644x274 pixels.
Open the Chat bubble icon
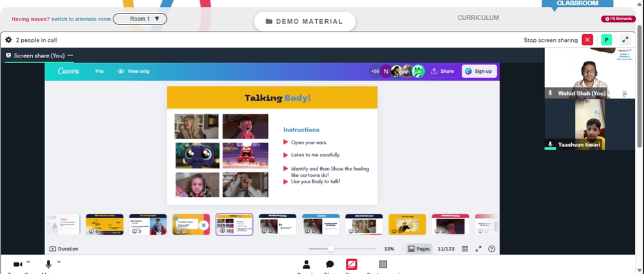pyautogui.click(x=330, y=264)
